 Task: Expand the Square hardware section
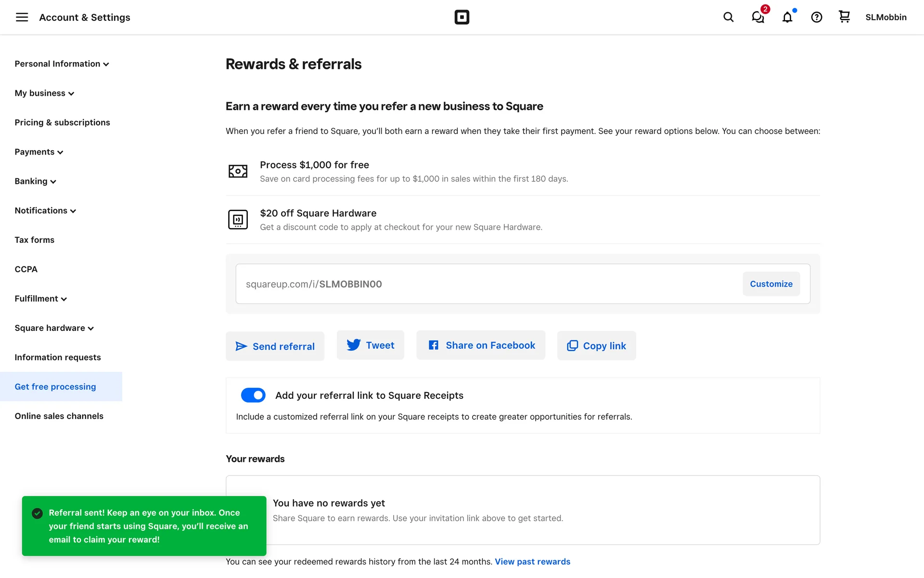pyautogui.click(x=54, y=328)
